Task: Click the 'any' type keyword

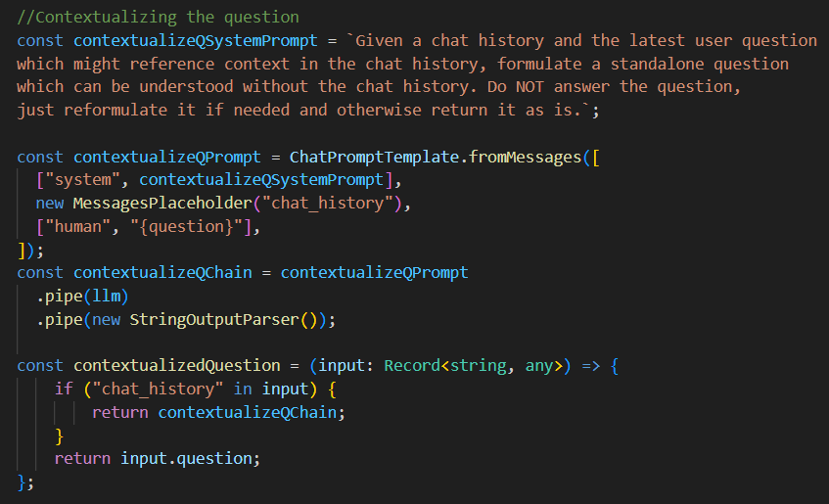Action: [x=539, y=365]
